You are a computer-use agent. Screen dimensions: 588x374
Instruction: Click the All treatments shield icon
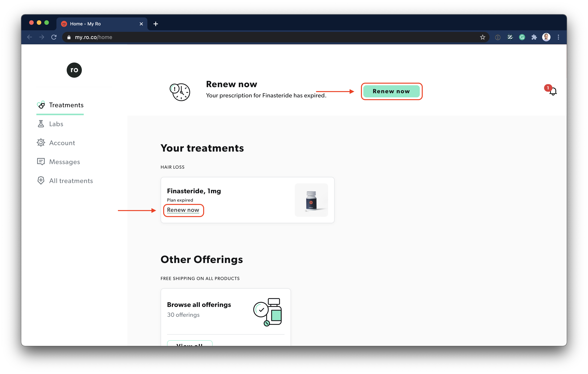tap(41, 181)
